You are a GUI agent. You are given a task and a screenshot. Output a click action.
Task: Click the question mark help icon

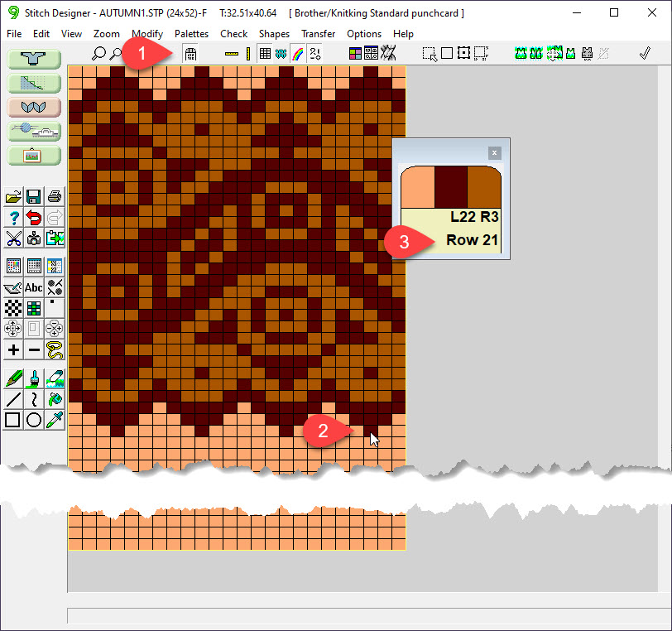tap(13, 218)
